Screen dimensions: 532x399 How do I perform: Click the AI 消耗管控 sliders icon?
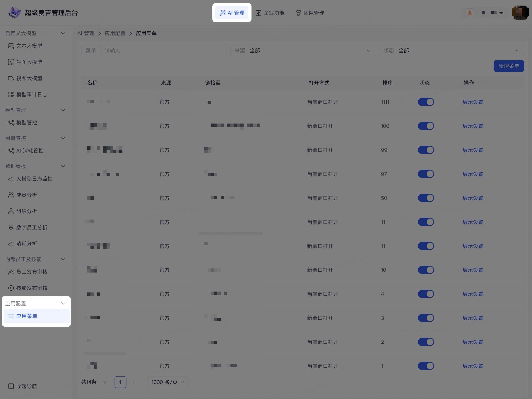coord(11,151)
